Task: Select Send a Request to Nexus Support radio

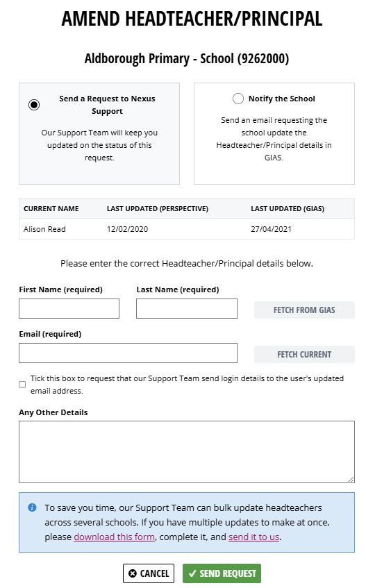Action: click(34, 105)
